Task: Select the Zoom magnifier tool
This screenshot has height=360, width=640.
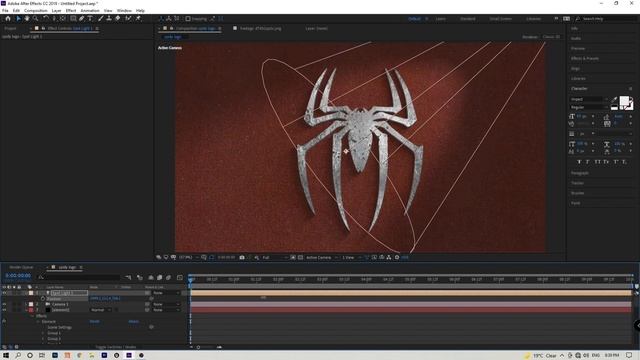Action: pos(36,18)
